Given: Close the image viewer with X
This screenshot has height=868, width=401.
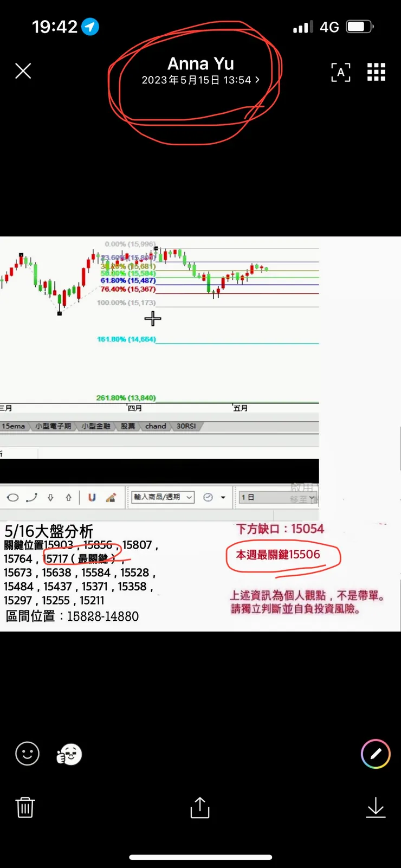Looking at the screenshot, I should point(23,71).
